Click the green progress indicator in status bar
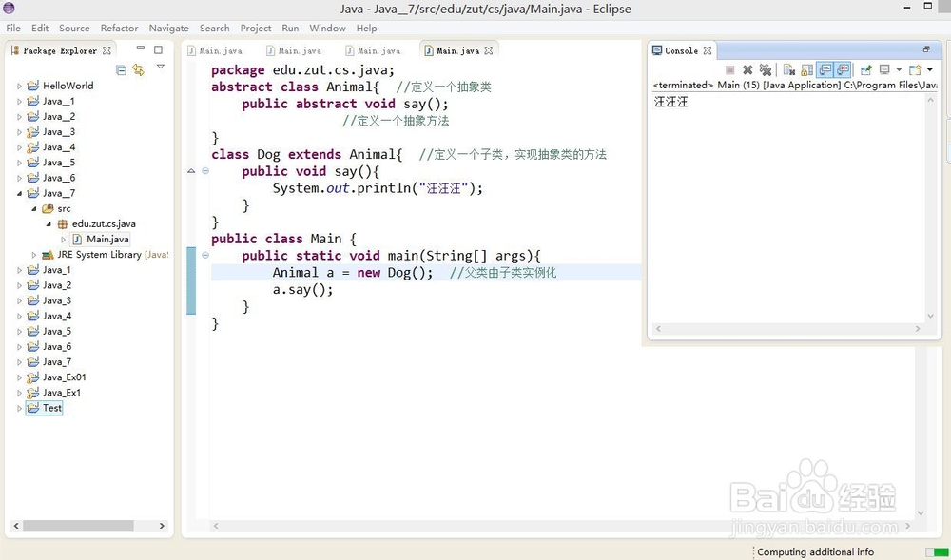 click(x=937, y=552)
